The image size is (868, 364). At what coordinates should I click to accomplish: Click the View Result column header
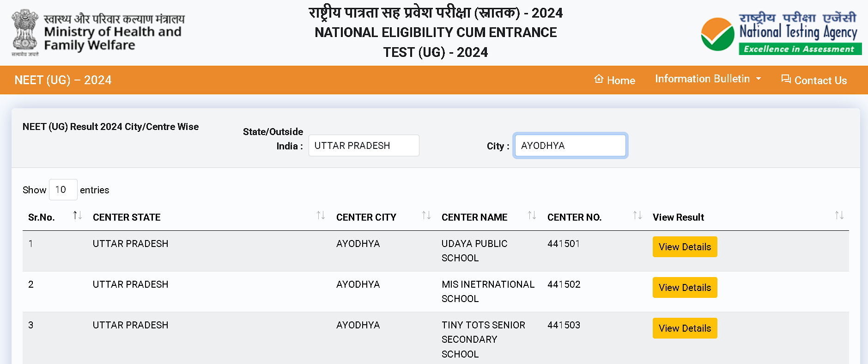pos(678,217)
